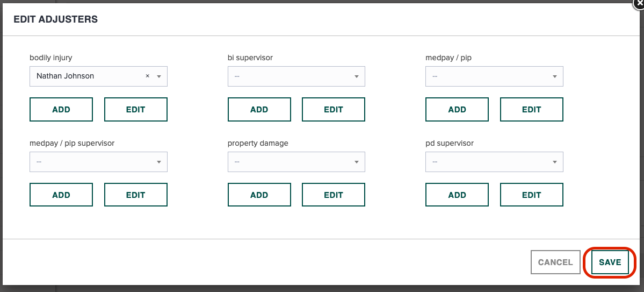The height and width of the screenshot is (292, 644).
Task: Clear Nathan Johnson selection with the x icon
Action: pyautogui.click(x=148, y=76)
